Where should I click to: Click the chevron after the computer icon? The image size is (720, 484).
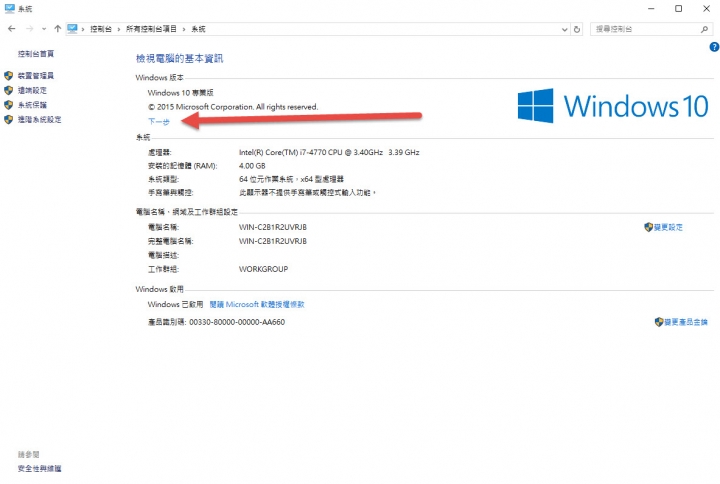[x=83, y=29]
